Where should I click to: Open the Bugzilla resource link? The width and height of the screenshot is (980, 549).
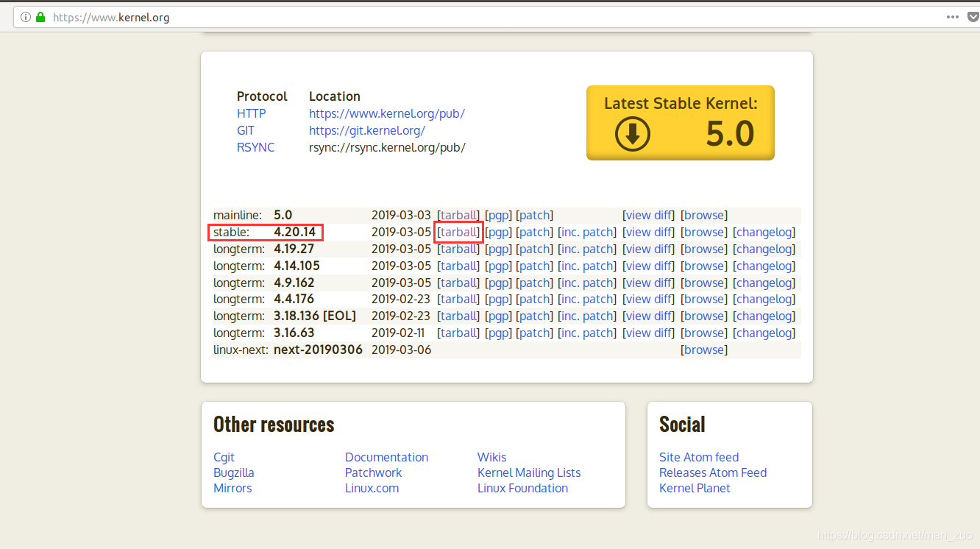234,472
